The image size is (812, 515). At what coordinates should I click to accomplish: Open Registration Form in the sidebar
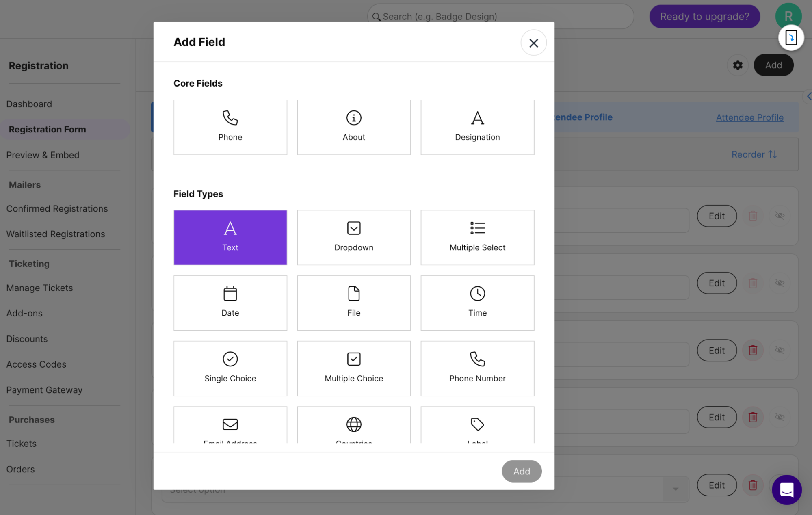pyautogui.click(x=65, y=129)
